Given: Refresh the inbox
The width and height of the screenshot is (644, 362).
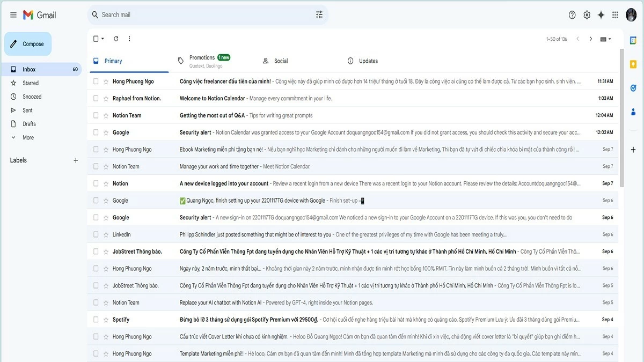Looking at the screenshot, I should (116, 38).
